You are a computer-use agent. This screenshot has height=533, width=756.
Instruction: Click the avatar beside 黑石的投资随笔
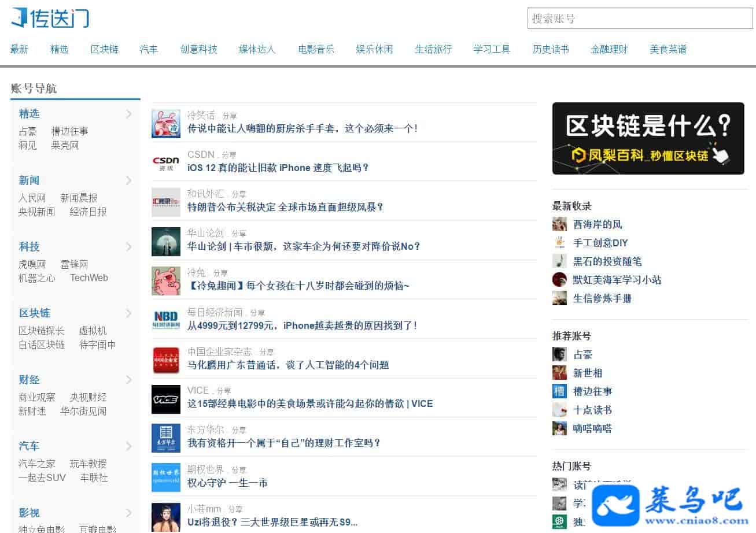tap(559, 261)
